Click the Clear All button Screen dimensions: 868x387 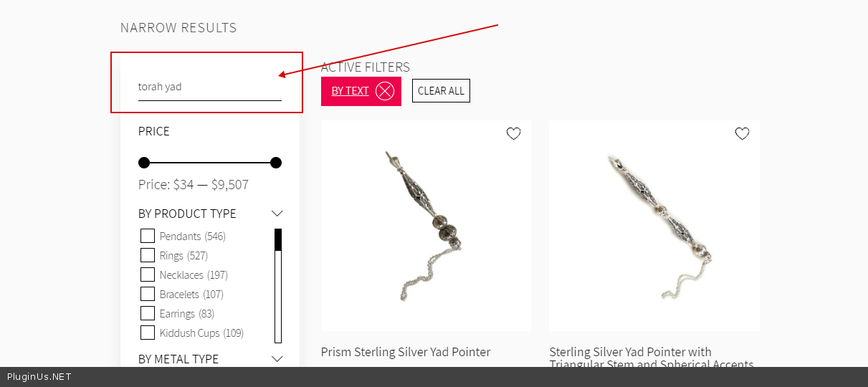coord(441,91)
